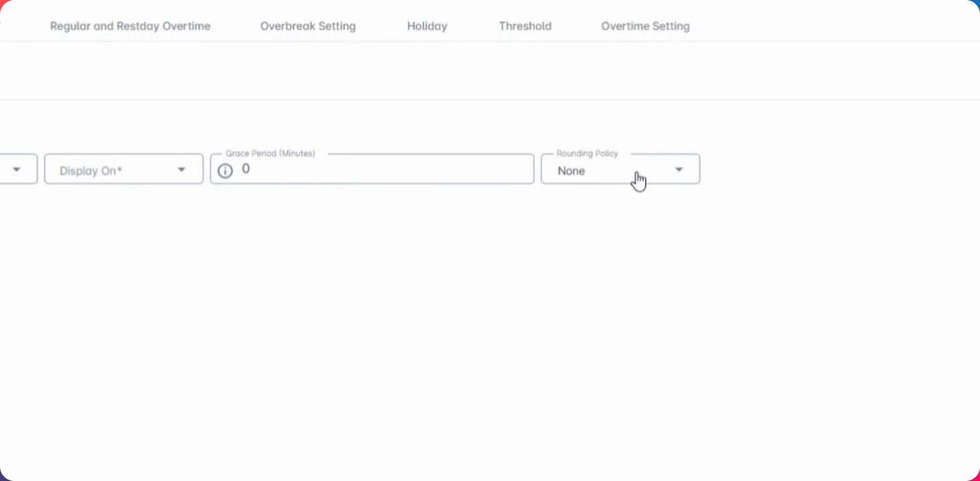Expand the partially visible leftmost dropdown arrow
Image resolution: width=980 pixels, height=481 pixels.
pyautogui.click(x=17, y=170)
